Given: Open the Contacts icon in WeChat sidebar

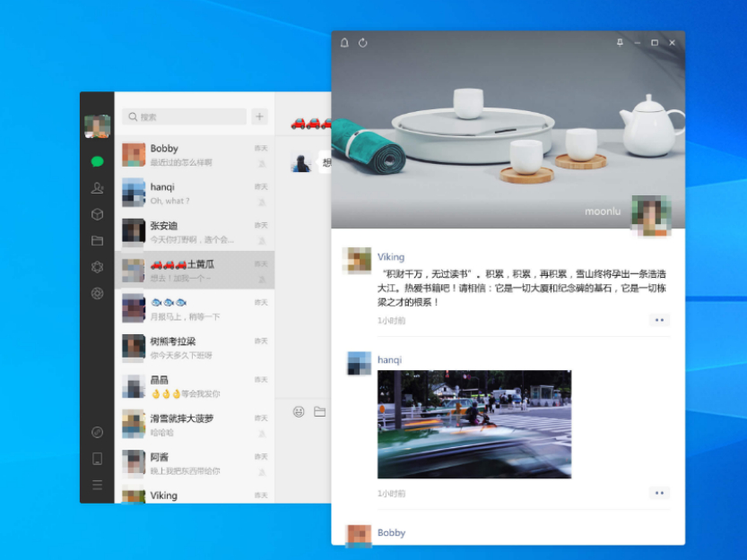Looking at the screenshot, I should 97,188.
